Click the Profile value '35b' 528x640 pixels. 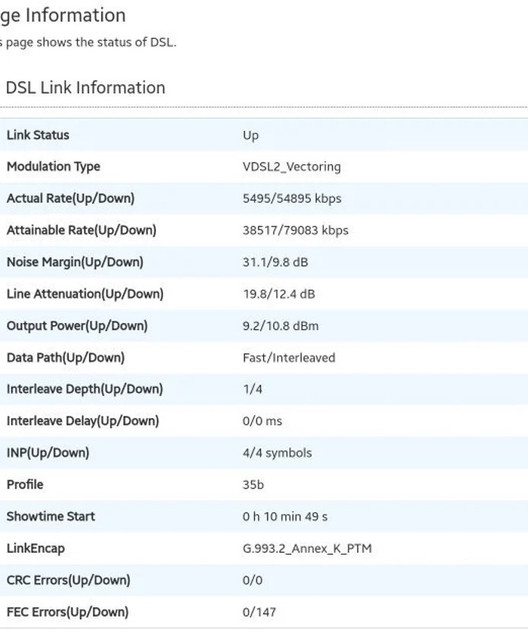253,485
